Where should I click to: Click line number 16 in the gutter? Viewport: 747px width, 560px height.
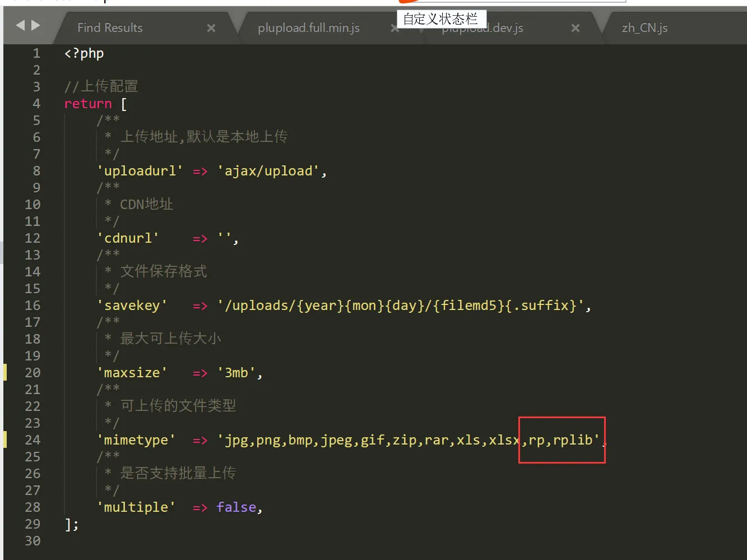click(x=33, y=306)
